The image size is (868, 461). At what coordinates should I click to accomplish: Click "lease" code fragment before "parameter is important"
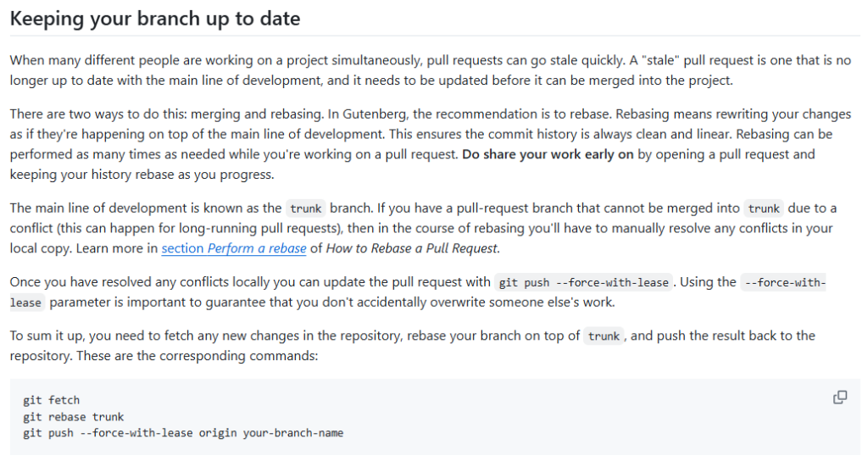click(x=25, y=303)
